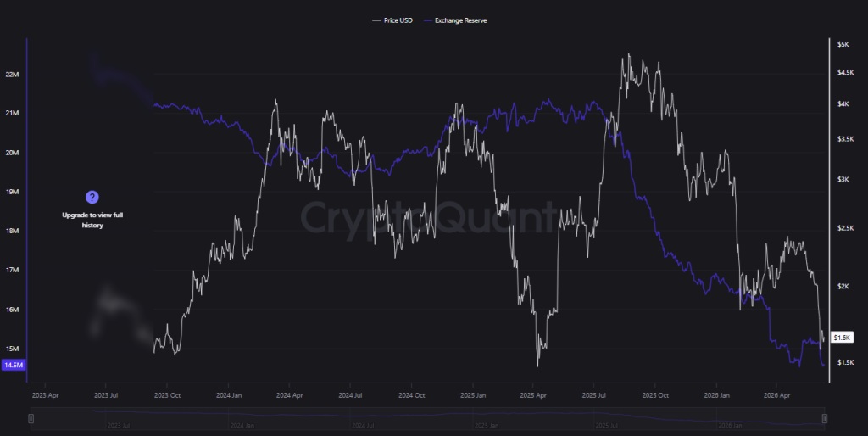868x436 pixels.
Task: Click the 2024 Oct date axis label
Action: coord(411,395)
